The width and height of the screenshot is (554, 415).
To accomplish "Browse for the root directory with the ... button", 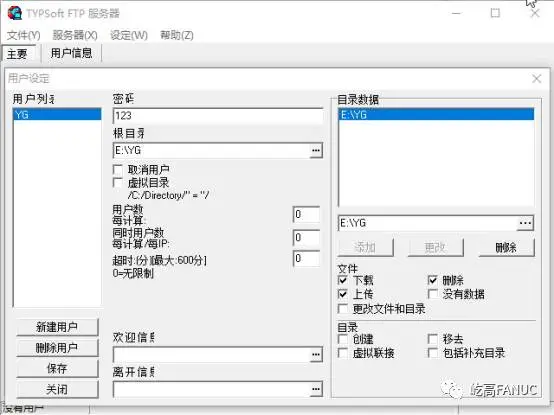I will (316, 151).
